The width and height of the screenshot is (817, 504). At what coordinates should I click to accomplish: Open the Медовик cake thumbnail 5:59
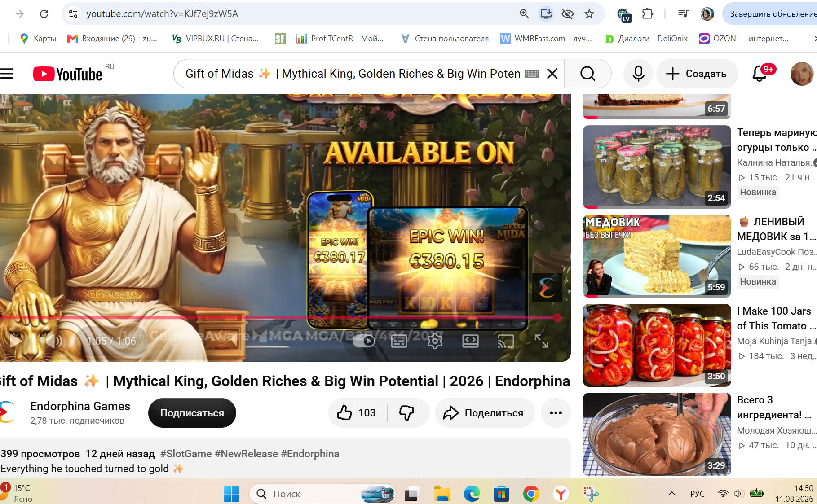coord(657,256)
